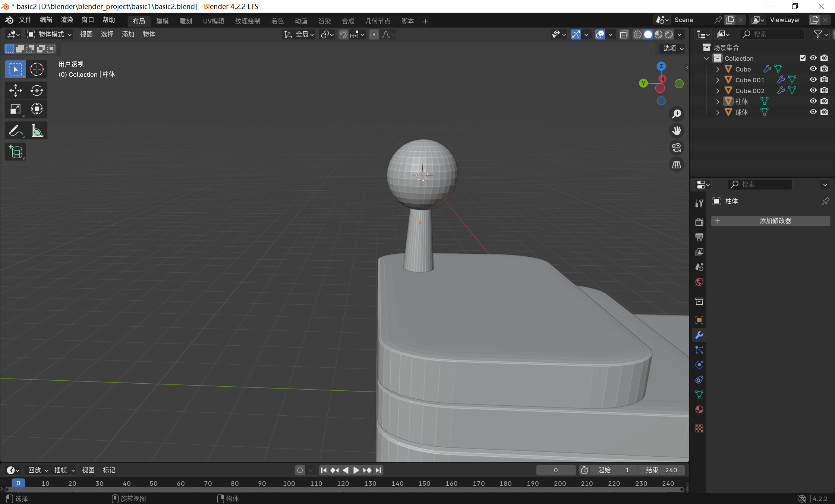Click the 结束 240 frame field
Viewport: 835px width, 504px height.
[x=661, y=470]
